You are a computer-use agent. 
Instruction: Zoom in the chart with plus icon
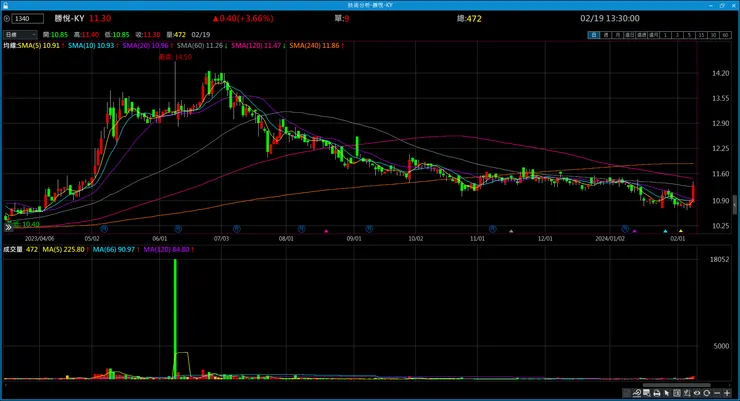pos(727,393)
